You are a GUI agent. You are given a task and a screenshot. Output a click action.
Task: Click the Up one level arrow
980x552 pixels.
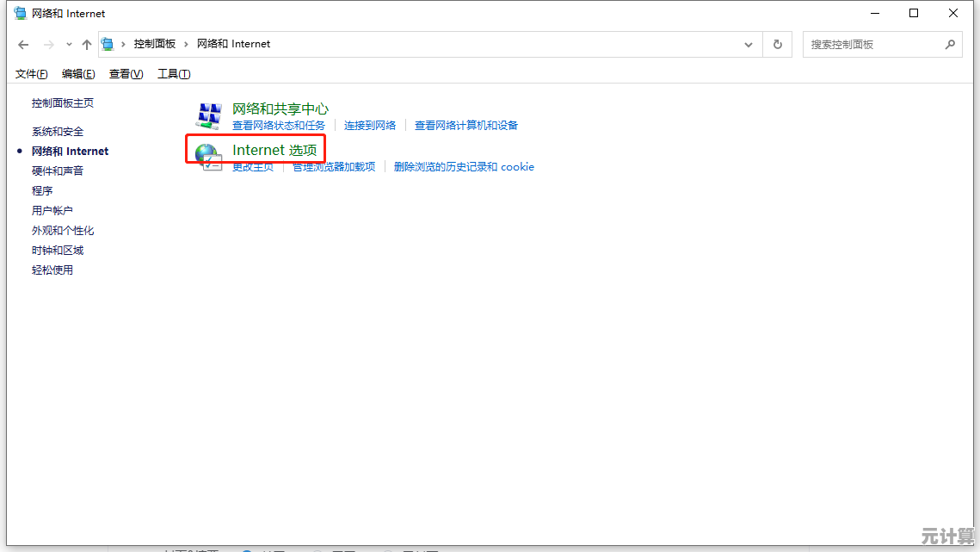pos(86,45)
